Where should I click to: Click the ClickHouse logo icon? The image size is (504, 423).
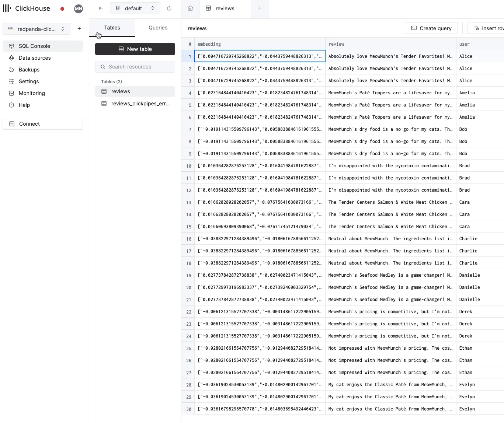coord(7,8)
